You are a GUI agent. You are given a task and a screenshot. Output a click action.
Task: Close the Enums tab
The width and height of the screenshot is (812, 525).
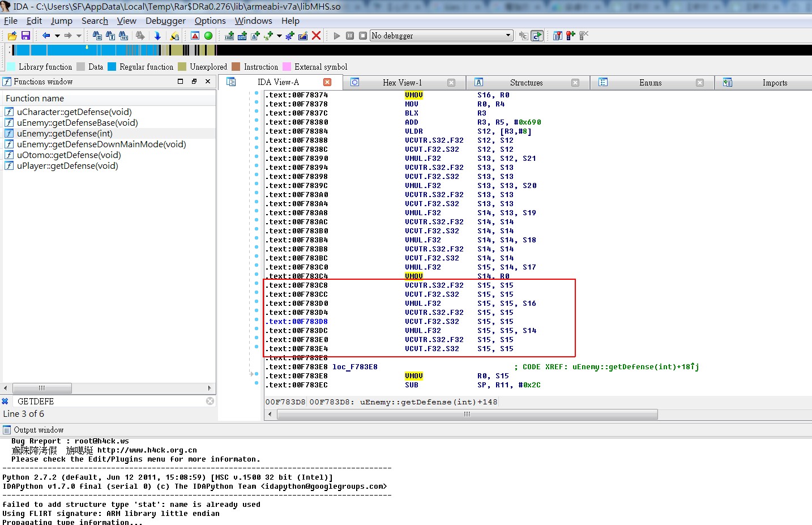tap(700, 83)
